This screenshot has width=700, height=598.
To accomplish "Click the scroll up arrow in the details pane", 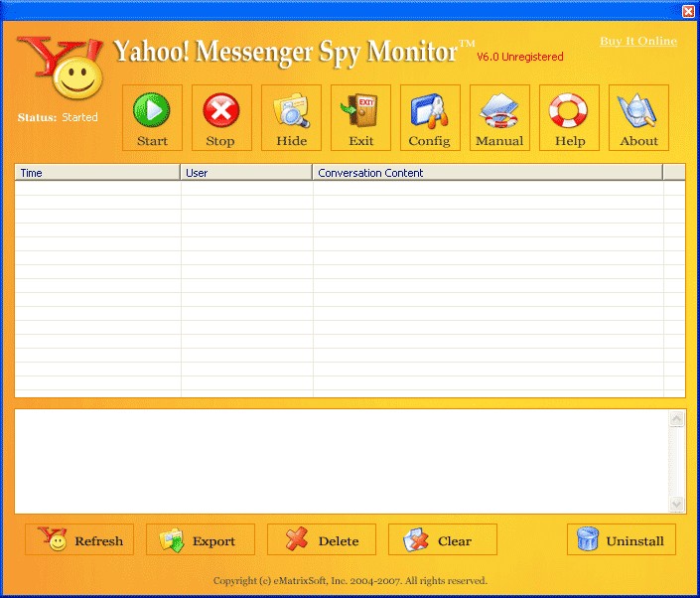I will click(677, 419).
